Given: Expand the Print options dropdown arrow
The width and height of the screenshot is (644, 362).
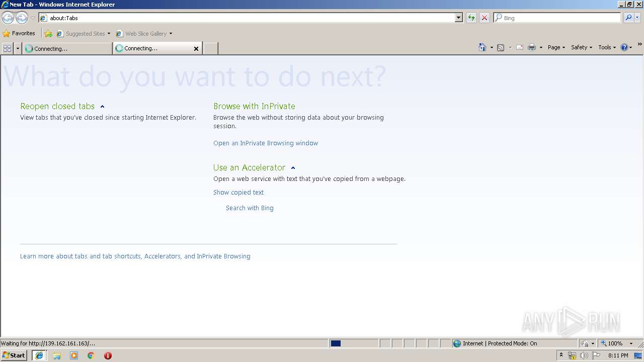Looking at the screenshot, I should point(541,47).
